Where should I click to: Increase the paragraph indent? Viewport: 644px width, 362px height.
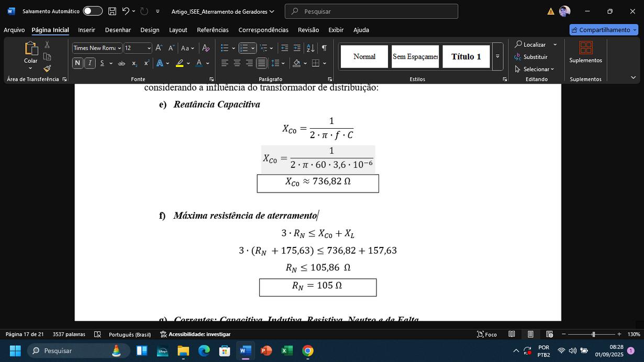pyautogui.click(x=297, y=48)
